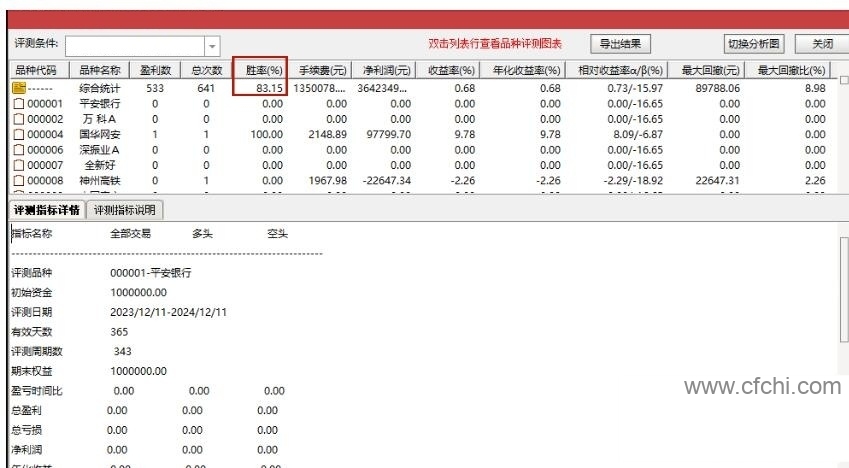Click the 000001-平安银行 detail value
The image size is (849, 468).
coord(151,273)
